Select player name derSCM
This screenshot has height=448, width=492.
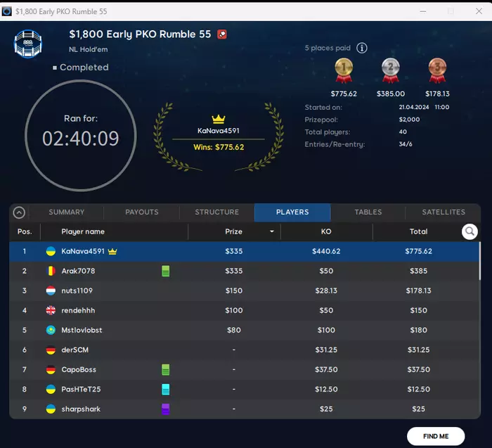tap(75, 350)
